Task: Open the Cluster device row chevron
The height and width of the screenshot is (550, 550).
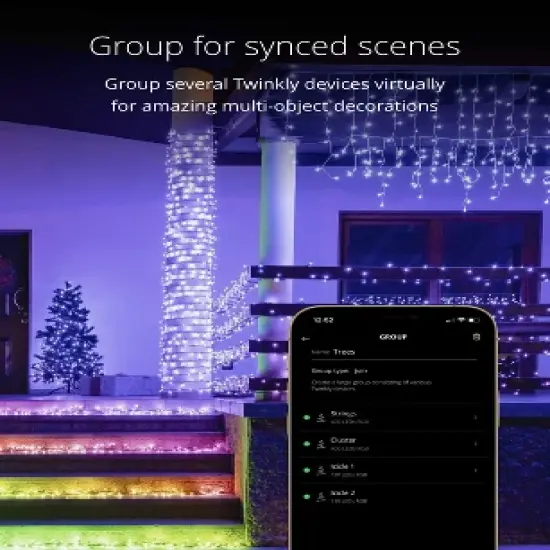Action: coord(476,444)
